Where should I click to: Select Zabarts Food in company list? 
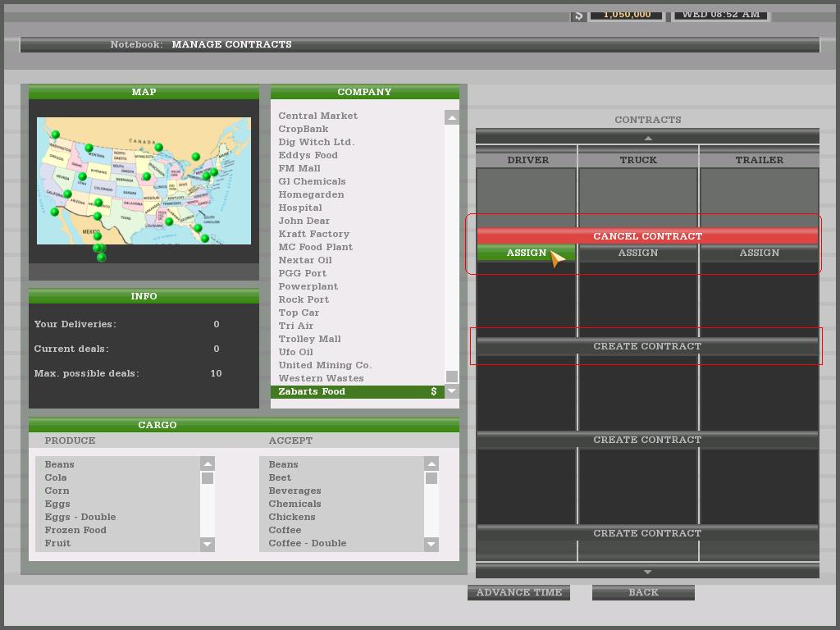tap(312, 391)
